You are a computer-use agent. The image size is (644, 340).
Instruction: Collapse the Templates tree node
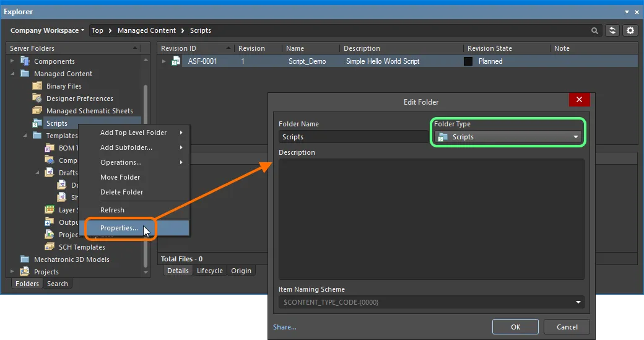pyautogui.click(x=25, y=135)
